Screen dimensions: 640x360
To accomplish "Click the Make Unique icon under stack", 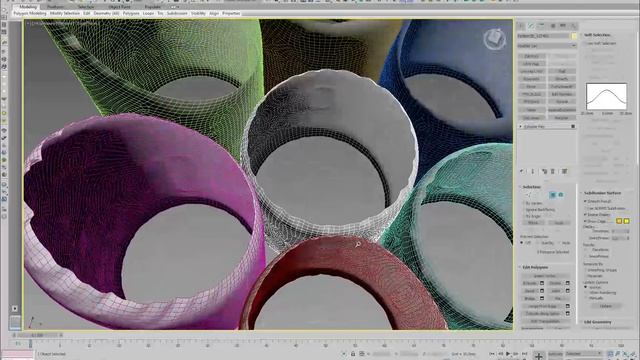I will click(x=544, y=171).
